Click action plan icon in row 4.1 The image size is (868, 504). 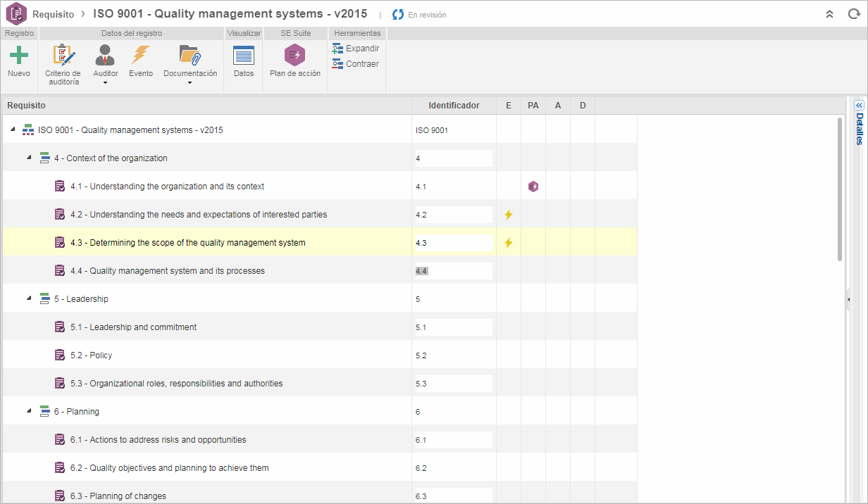(533, 187)
